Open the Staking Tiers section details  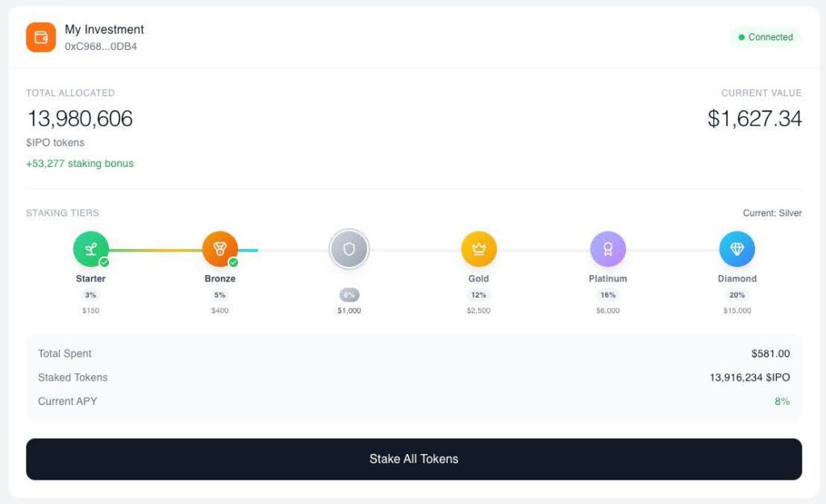point(62,213)
